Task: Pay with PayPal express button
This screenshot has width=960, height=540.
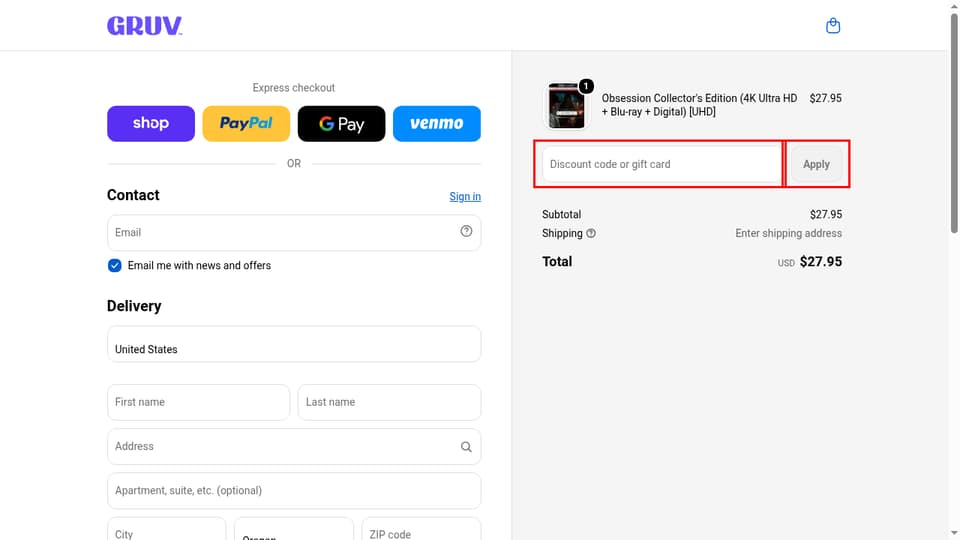Action: (x=246, y=124)
